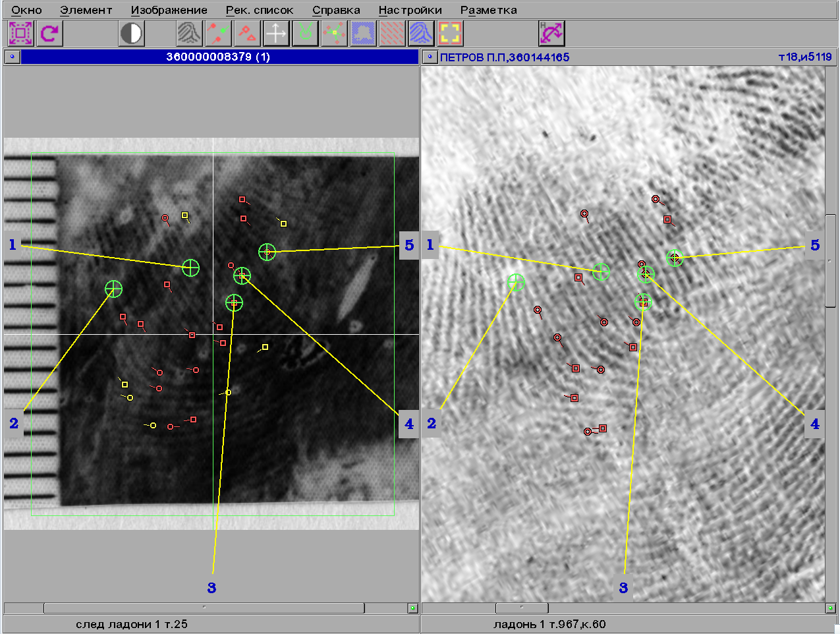This screenshot has width=840, height=634.
Task: Click the magenta rotate arrow icon
Action: coord(49,33)
